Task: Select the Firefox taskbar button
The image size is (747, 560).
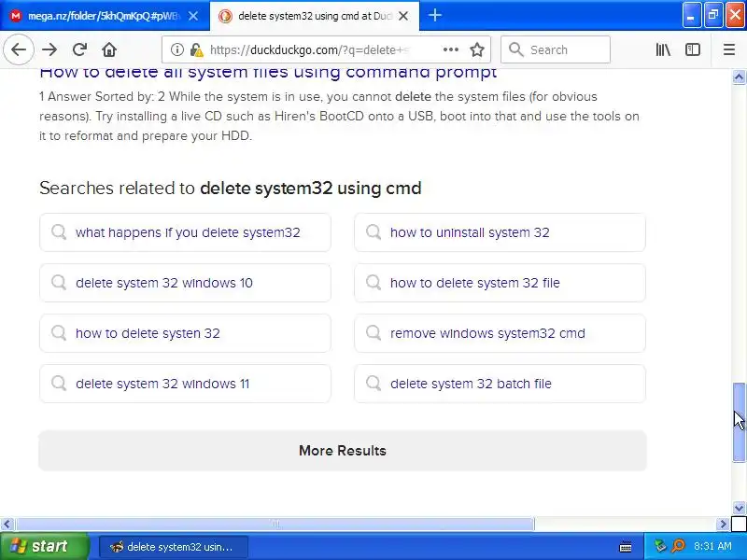Action: click(174, 547)
